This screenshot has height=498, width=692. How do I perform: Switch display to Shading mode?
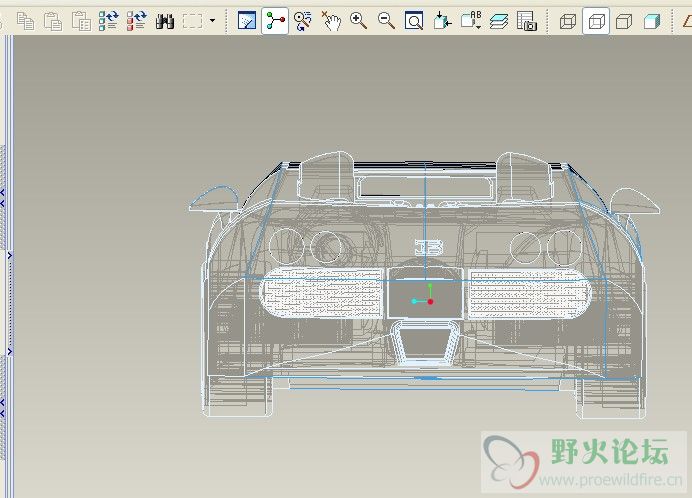pyautogui.click(x=652, y=21)
